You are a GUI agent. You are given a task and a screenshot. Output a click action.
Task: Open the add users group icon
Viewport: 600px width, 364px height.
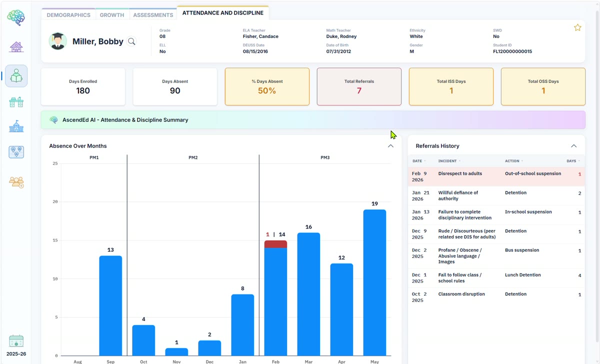16,182
